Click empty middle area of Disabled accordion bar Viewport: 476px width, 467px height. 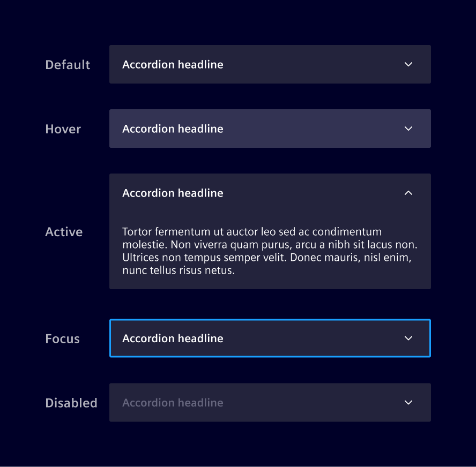click(x=311, y=403)
